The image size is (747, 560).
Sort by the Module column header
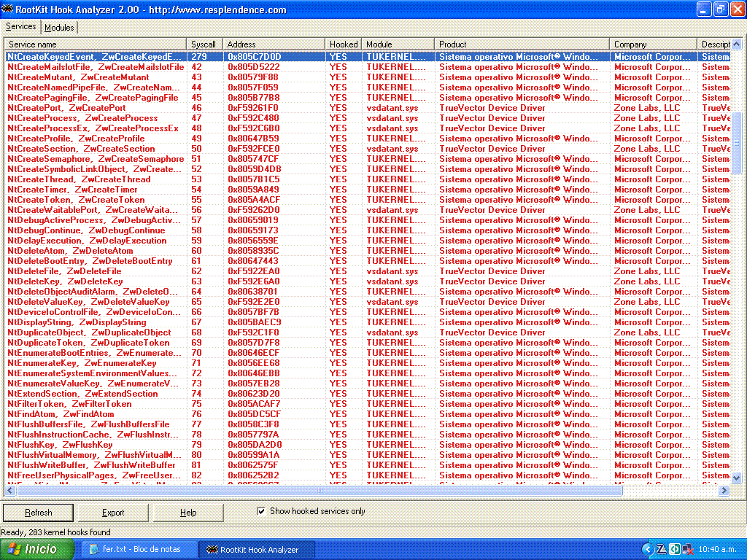pyautogui.click(x=398, y=44)
